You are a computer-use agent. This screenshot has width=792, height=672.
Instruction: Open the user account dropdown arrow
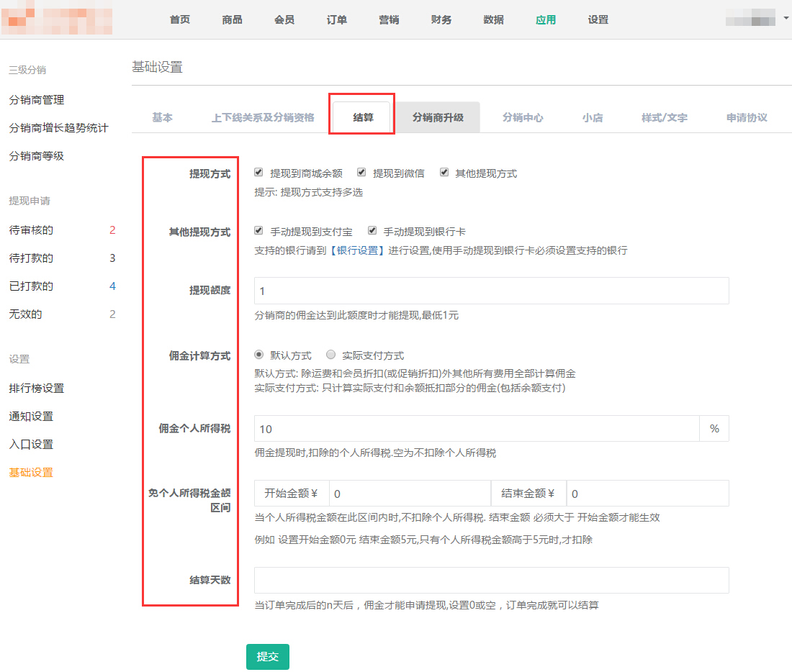coord(786,17)
